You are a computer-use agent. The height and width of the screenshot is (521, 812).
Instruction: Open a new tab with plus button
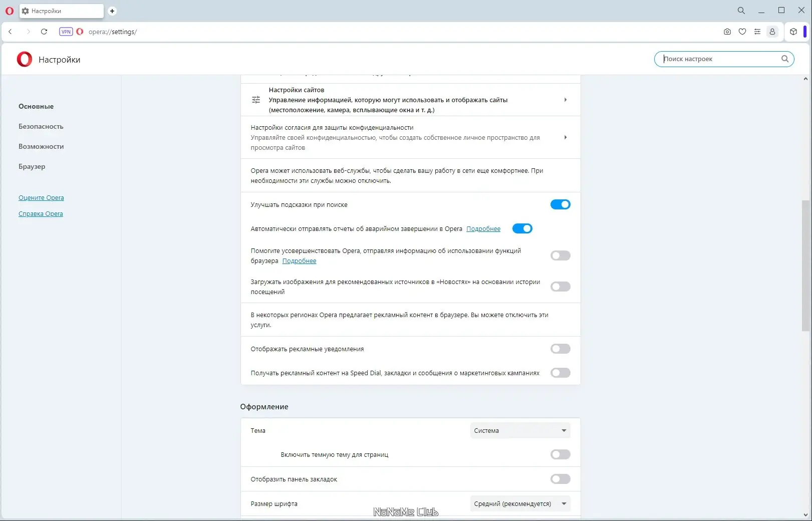(x=112, y=11)
